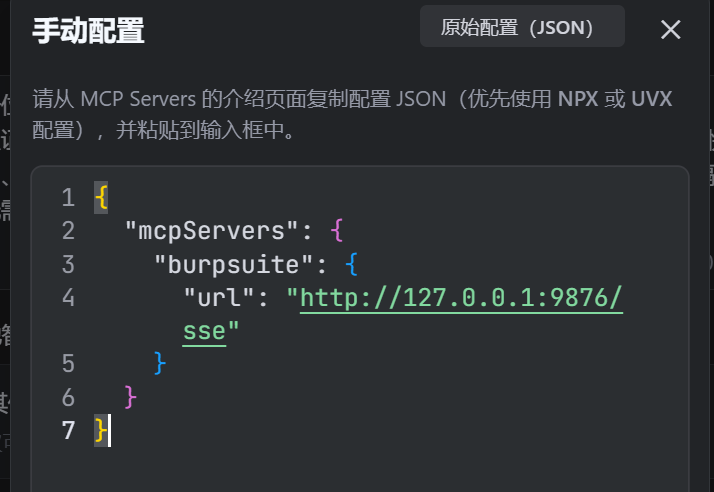
Task: Click the closing blue brace on line 5
Action: 160,363
